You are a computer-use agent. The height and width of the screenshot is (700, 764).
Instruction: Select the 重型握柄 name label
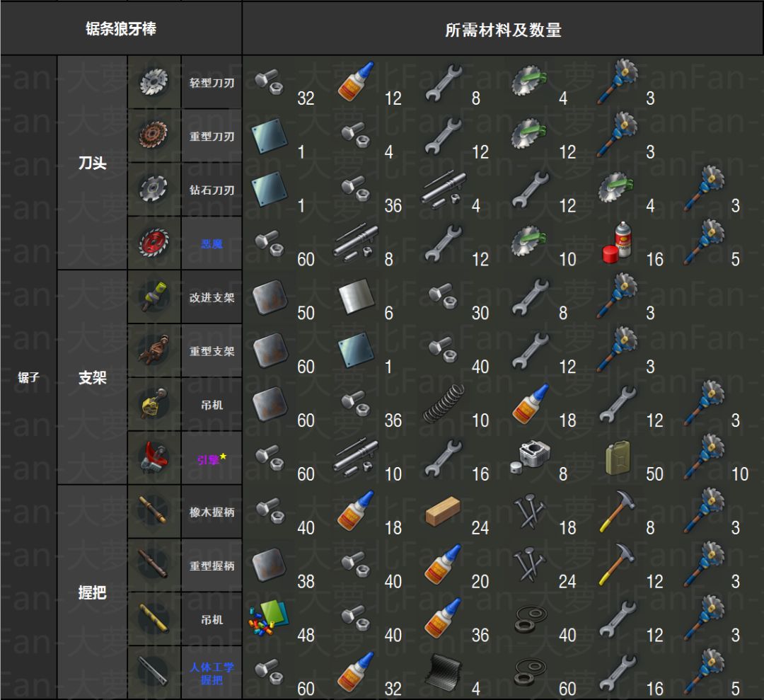[212, 566]
